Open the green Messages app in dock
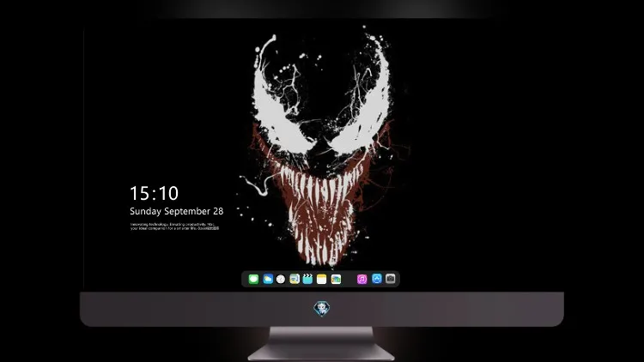This screenshot has width=644, height=362. (x=253, y=279)
